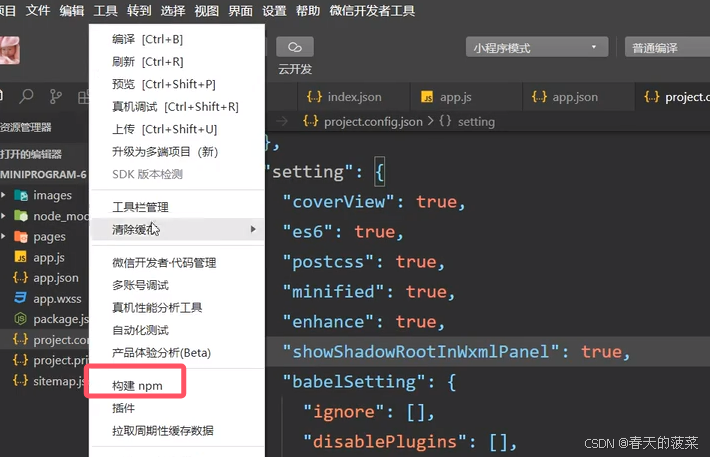Screen dimensions: 710x457
Task: Open the 转到 menu
Action: (139, 10)
